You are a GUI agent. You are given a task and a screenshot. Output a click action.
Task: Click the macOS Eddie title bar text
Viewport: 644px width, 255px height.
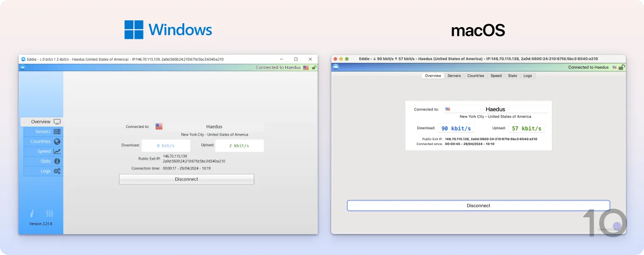click(x=478, y=59)
